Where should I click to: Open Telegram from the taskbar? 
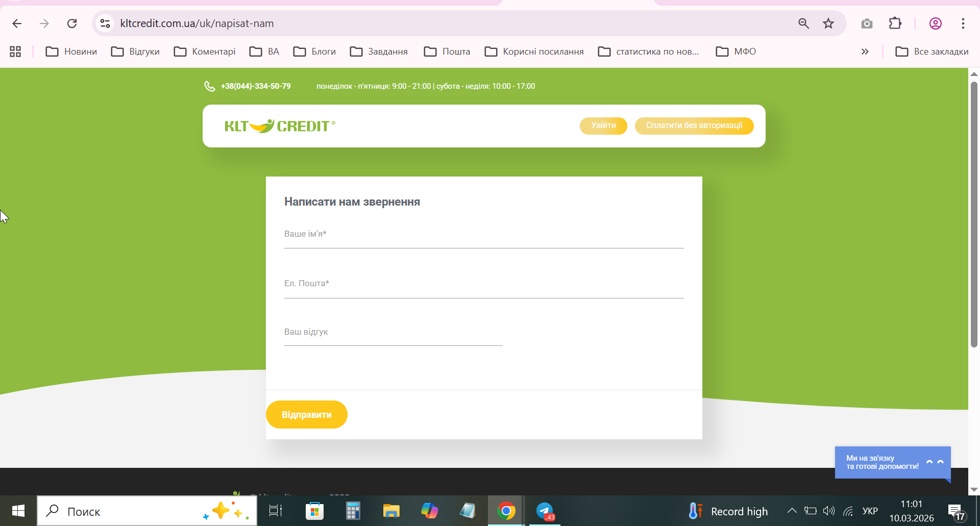pos(545,511)
